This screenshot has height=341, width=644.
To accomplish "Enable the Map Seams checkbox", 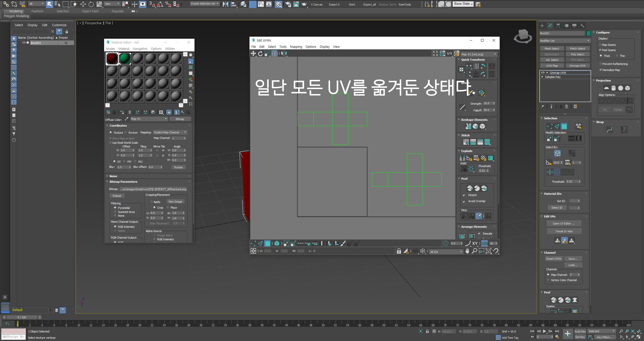I will tap(600, 45).
